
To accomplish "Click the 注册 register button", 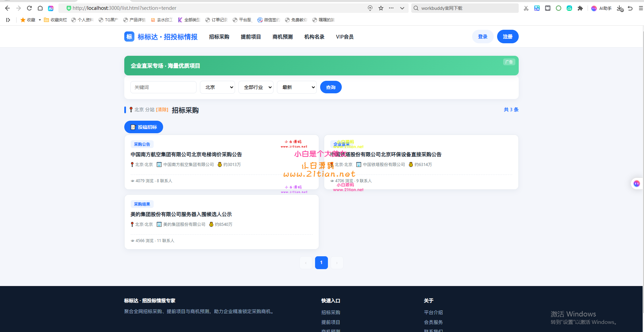I will 508,37.
